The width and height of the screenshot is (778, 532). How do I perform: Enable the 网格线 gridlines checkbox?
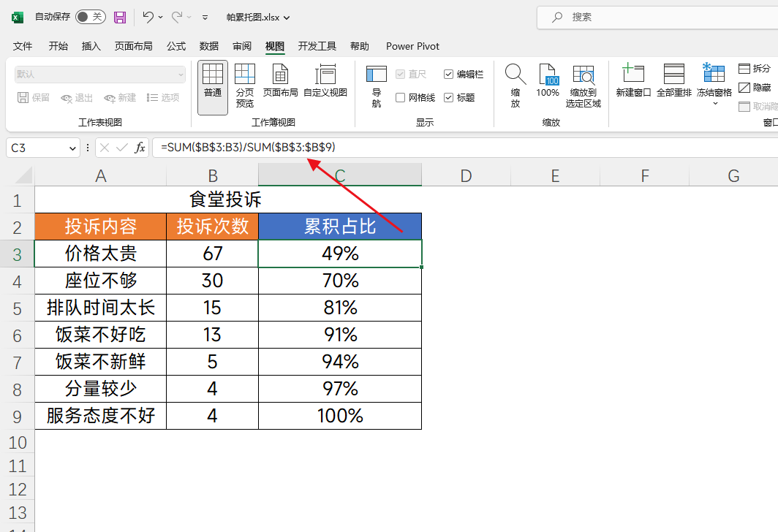401,98
